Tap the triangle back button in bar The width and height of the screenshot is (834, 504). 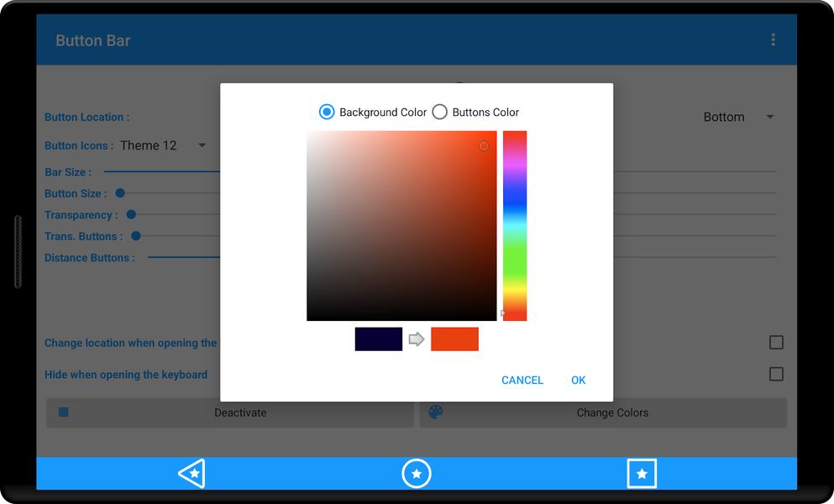coord(192,473)
